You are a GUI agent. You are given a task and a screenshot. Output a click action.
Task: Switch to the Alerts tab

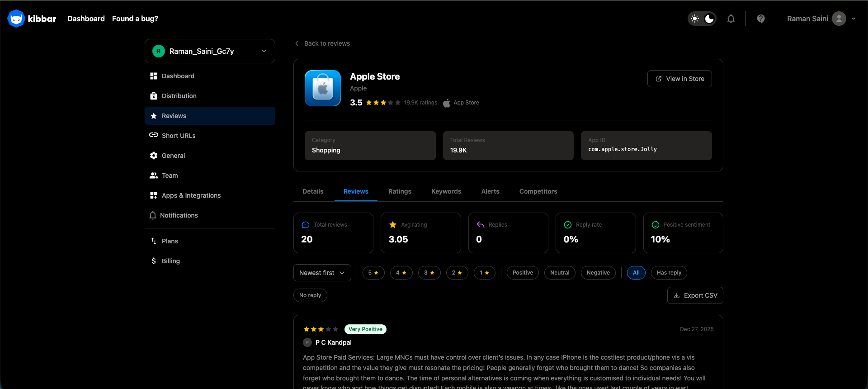pyautogui.click(x=490, y=191)
